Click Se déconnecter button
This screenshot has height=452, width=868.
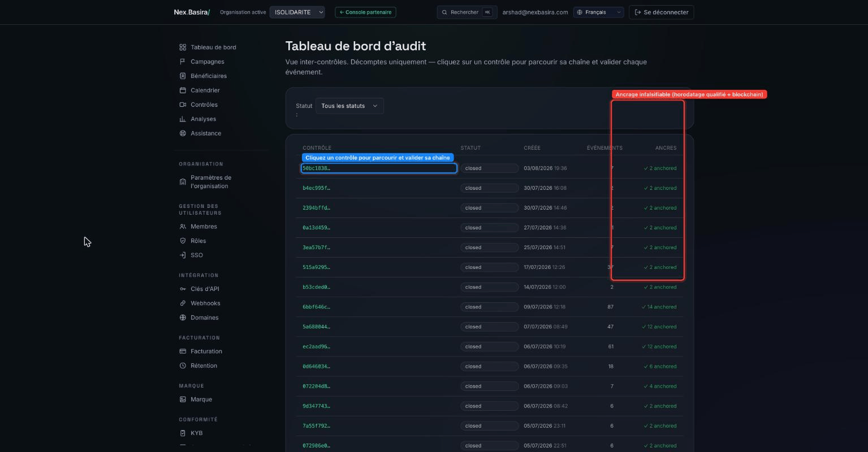click(x=661, y=12)
